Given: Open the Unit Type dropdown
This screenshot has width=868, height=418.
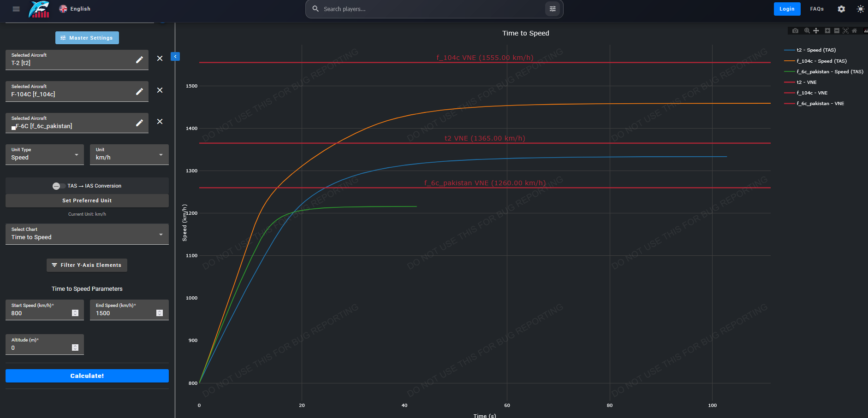Looking at the screenshot, I should (x=45, y=154).
